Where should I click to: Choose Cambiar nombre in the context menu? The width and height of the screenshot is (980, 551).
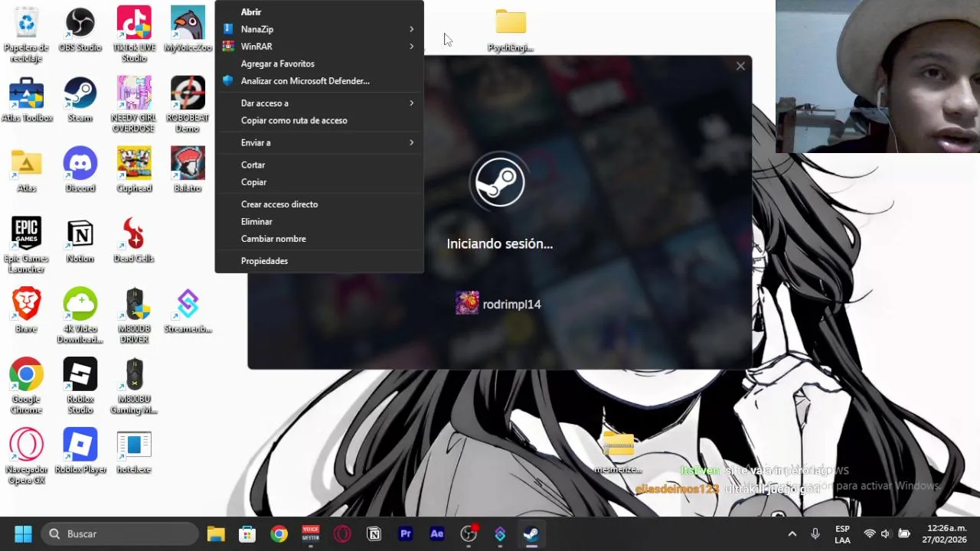319,239
